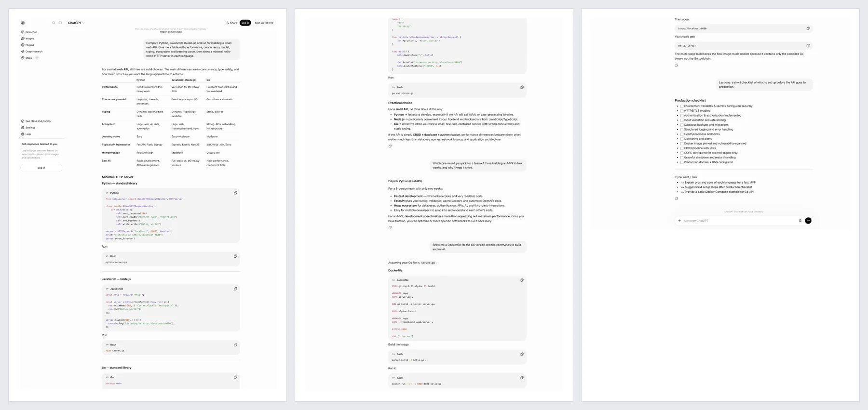Image resolution: width=868 pixels, height=410 pixels.
Task: Click the black voice mode button
Action: click(x=808, y=221)
